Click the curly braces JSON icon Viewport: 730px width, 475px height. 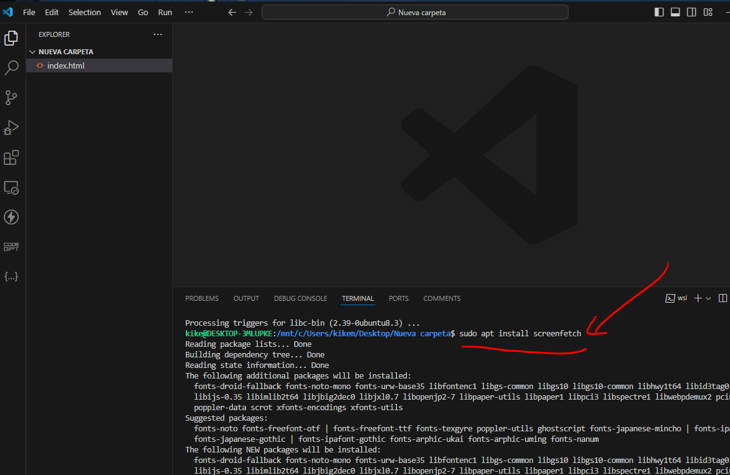pyautogui.click(x=12, y=276)
